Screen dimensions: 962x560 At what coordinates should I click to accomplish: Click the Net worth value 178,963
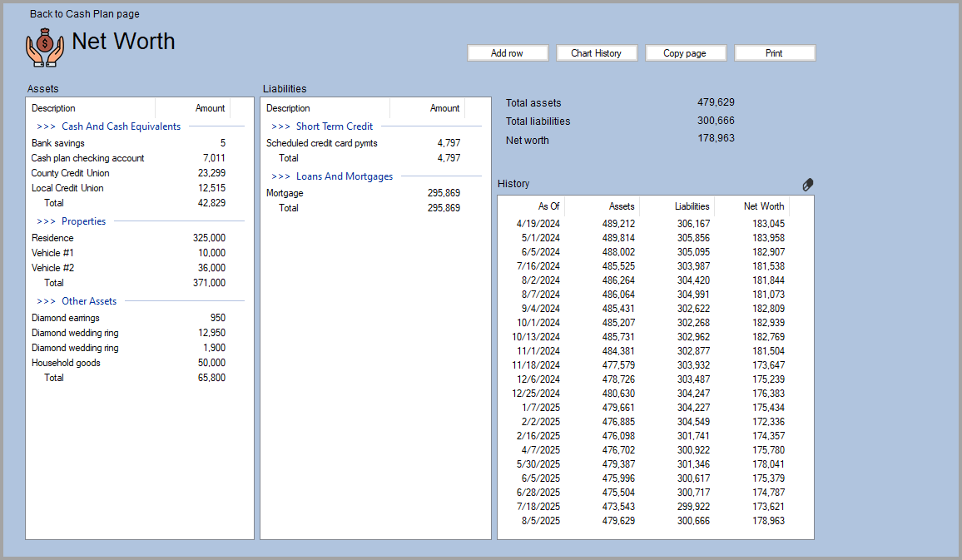(x=716, y=139)
